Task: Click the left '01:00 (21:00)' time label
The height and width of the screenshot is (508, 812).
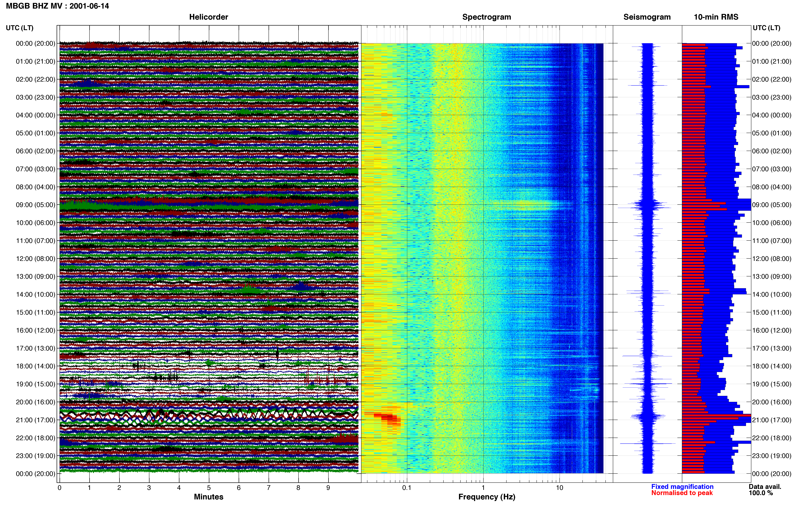Action: coord(36,61)
